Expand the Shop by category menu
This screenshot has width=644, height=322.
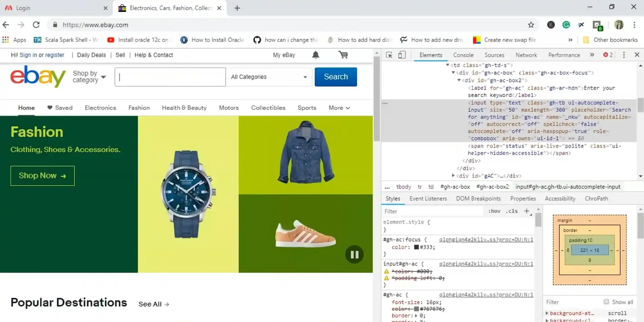89,77
